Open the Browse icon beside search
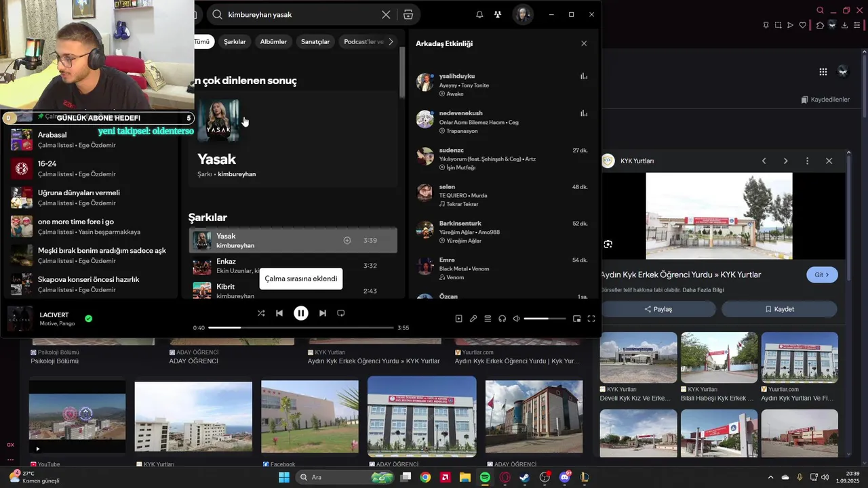Screen dimensions: 868x488 pyautogui.click(x=408, y=14)
